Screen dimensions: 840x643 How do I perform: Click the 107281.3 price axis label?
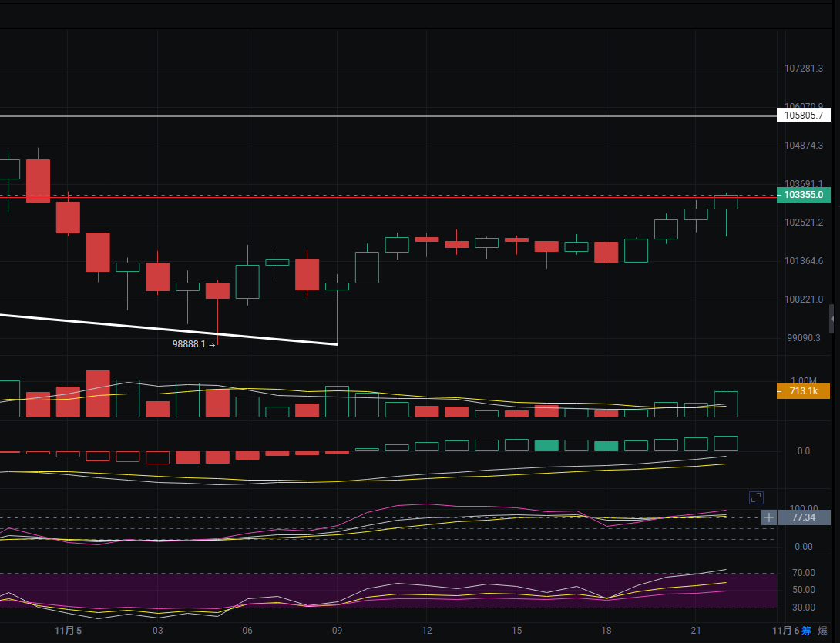click(804, 69)
